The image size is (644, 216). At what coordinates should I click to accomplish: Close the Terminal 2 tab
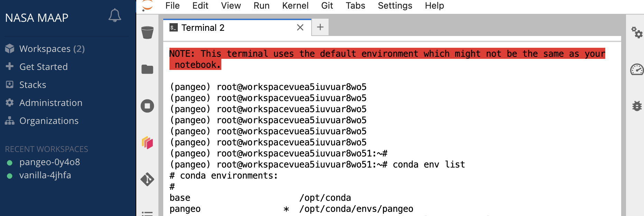point(300,27)
